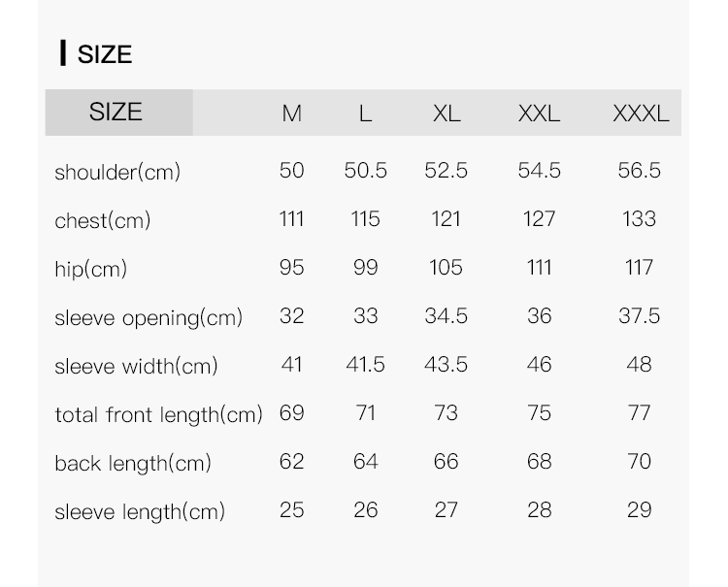Viewport: 728px width, 587px height.
Task: Click the sleeve width value 46 for XXL
Action: [x=539, y=365]
